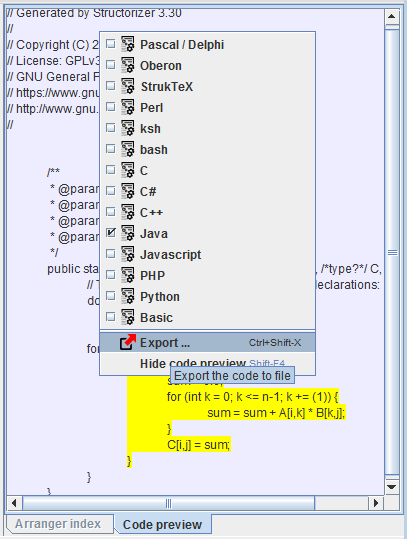This screenshot has width=407, height=539.
Task: Click the C generator icon
Action: point(128,170)
